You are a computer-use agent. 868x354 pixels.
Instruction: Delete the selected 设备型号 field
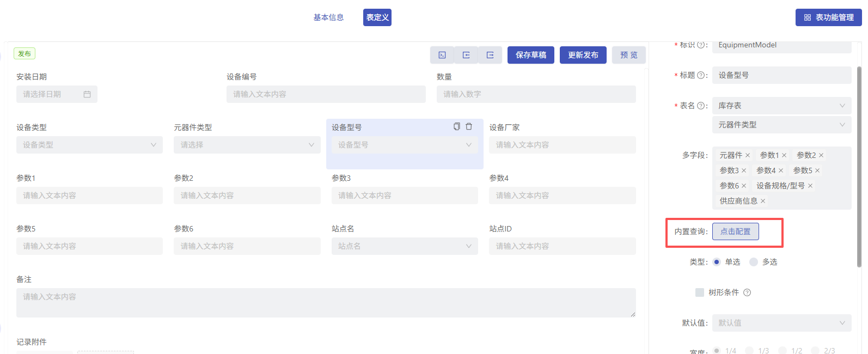tap(469, 126)
